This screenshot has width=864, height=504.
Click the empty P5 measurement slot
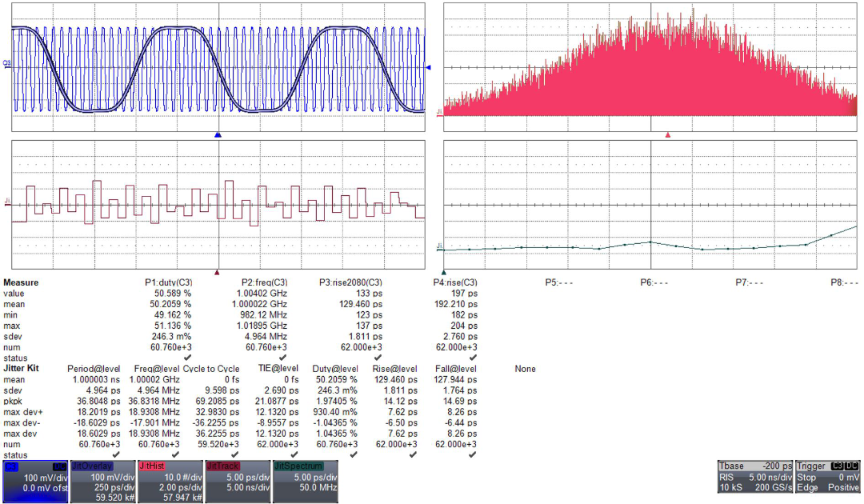[x=557, y=282]
